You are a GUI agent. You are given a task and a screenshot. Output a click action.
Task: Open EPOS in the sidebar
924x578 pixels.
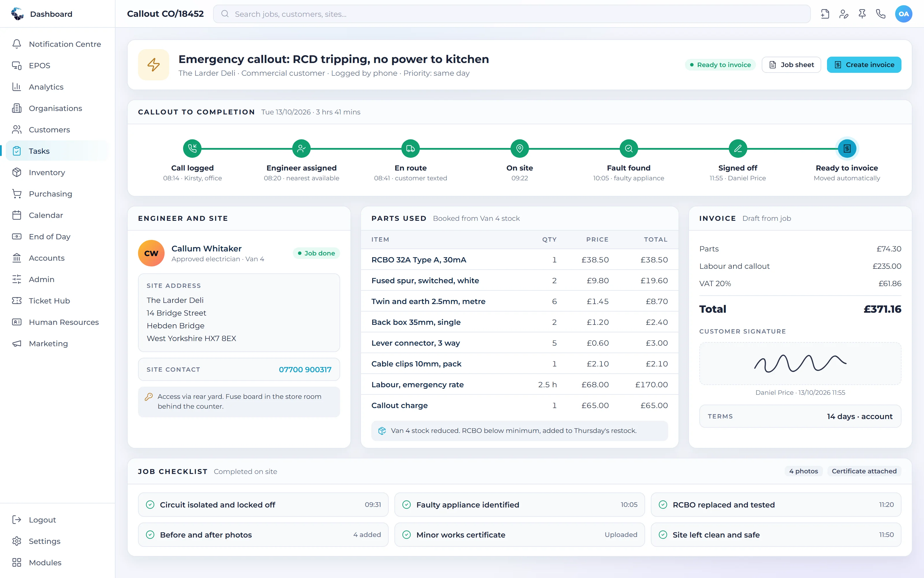[x=57, y=65]
